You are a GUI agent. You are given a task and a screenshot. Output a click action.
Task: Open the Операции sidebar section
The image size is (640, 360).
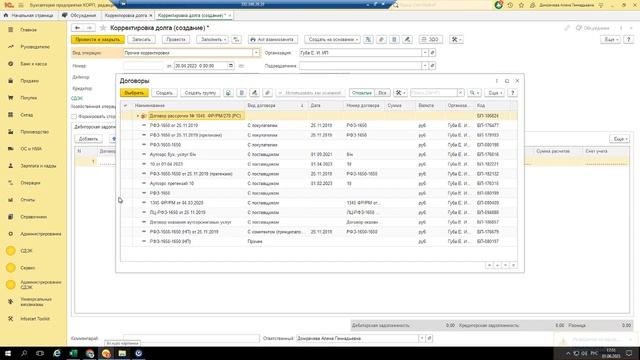(x=30, y=183)
